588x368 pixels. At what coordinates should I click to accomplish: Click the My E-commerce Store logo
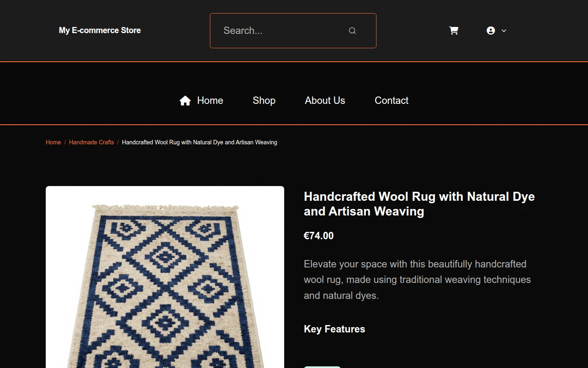tap(100, 30)
